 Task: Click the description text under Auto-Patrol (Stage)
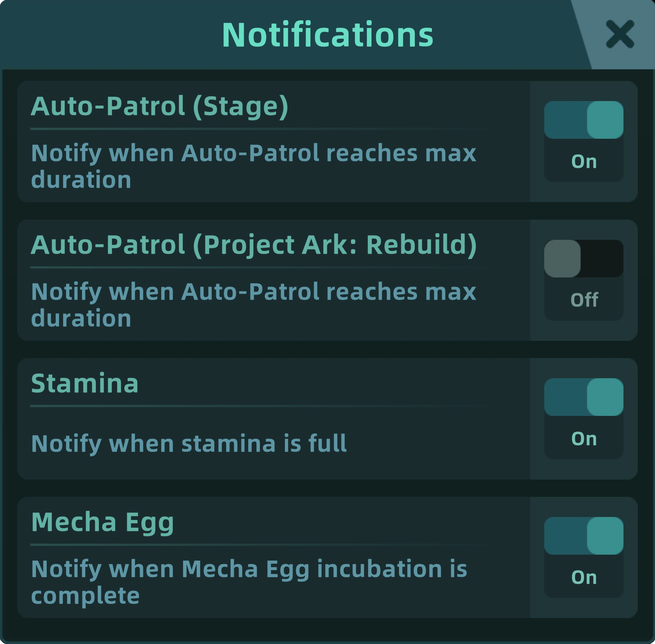pyautogui.click(x=254, y=166)
